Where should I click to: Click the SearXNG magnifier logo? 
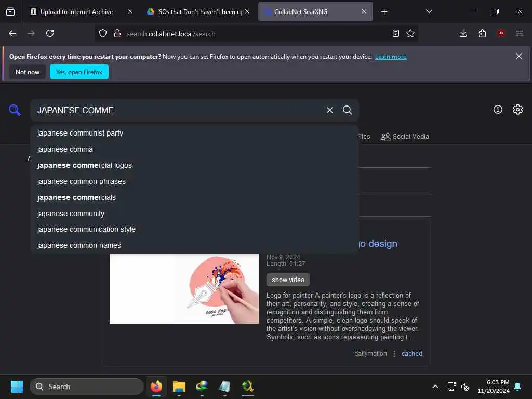15,110
